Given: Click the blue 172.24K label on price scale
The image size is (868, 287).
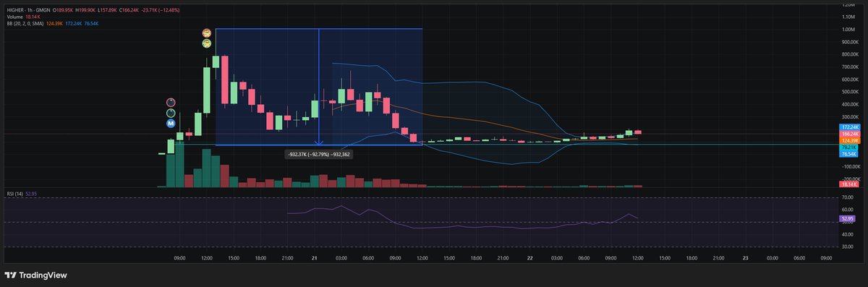Looking at the screenshot, I should click(849, 127).
